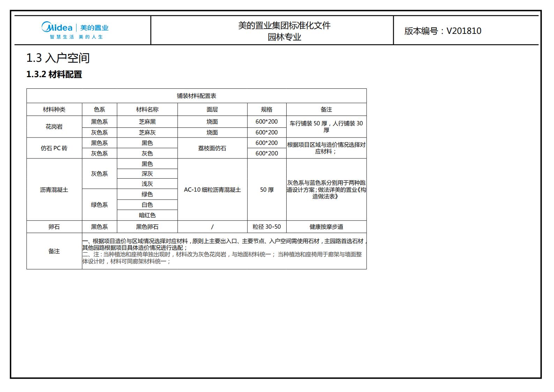Click the 暗红色 material name cell
This screenshot has width=554, height=392.
147,215
